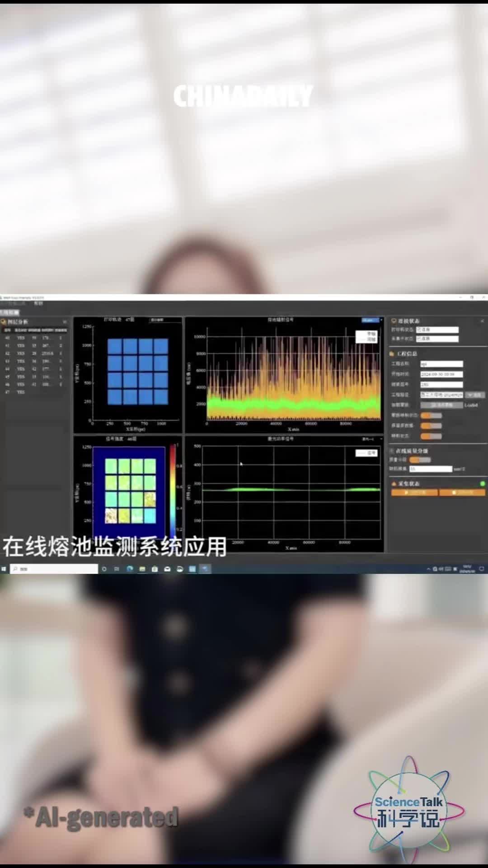The image size is (488, 868).
Task: Open the Windows Start menu
Action: pos(4,569)
